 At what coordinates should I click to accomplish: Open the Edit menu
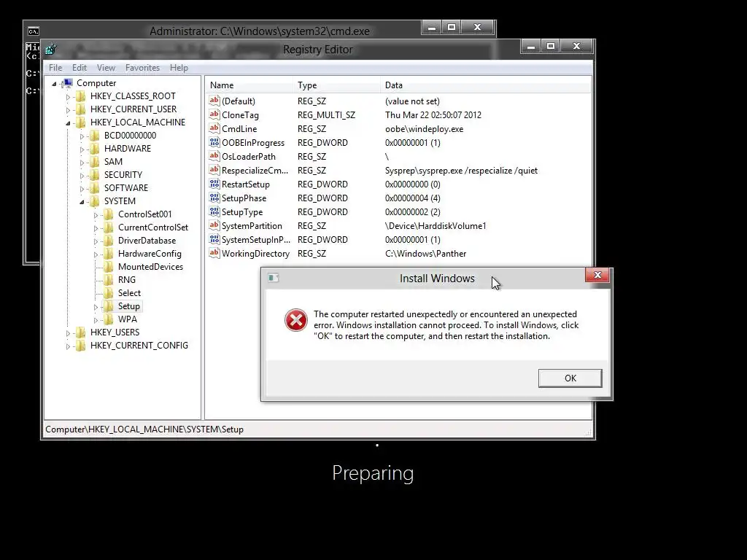coord(79,68)
